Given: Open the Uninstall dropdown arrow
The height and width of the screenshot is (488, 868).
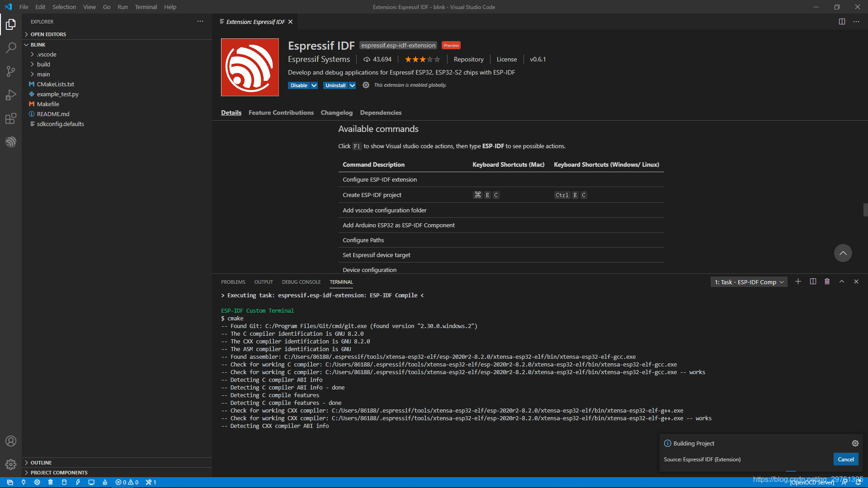Looking at the screenshot, I should coord(352,85).
